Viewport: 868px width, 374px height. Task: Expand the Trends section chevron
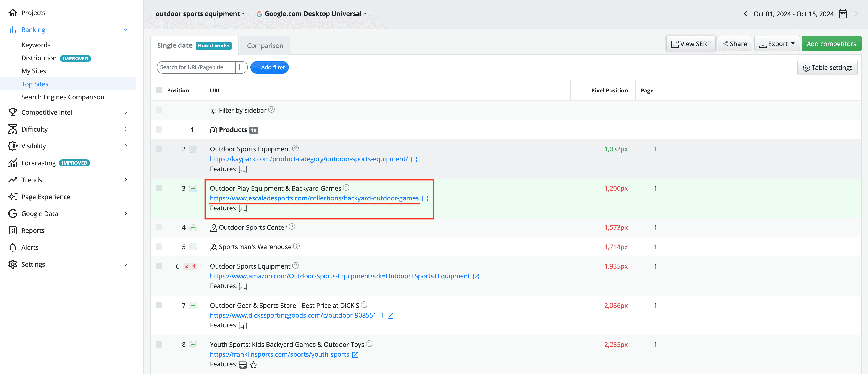pos(126,180)
